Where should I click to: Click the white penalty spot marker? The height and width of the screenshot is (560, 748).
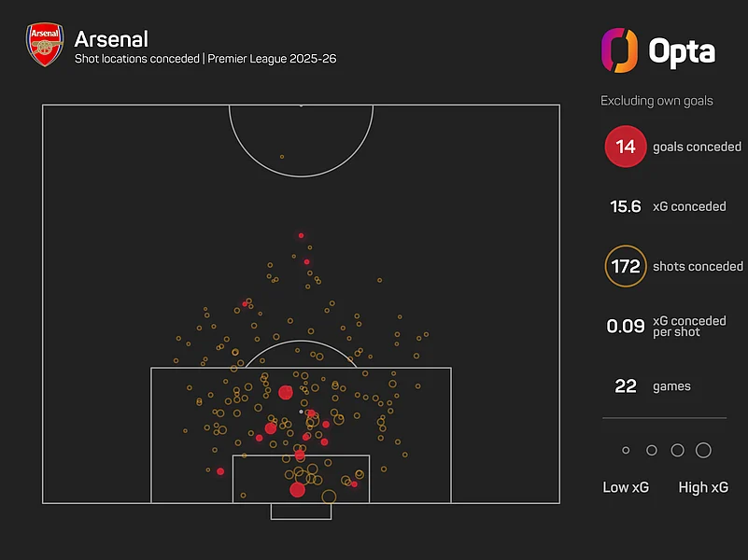[x=301, y=412]
